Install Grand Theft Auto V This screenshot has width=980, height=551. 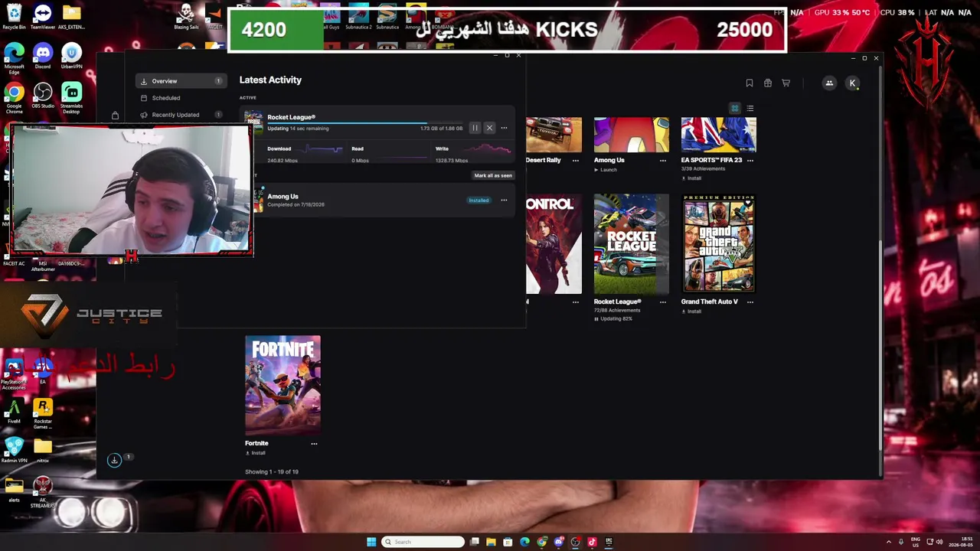click(691, 311)
